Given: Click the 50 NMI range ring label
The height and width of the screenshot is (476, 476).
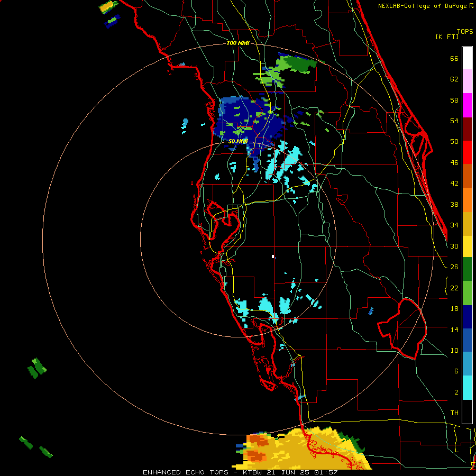Looking at the screenshot, I should coord(238,141).
